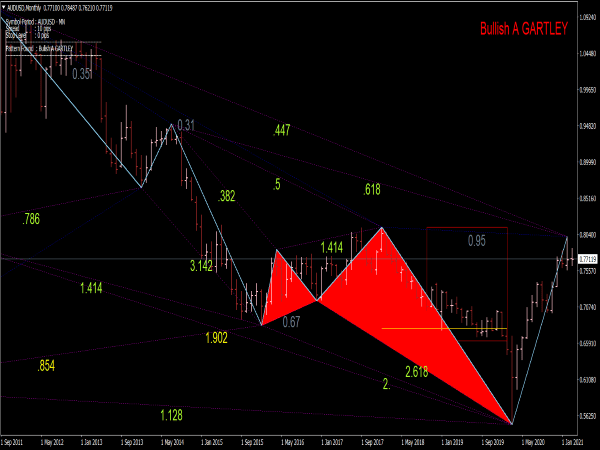Image resolution: width=600 pixels, height=450 pixels.
Task: Click price level 0.94820 on the axis
Action: coord(588,126)
